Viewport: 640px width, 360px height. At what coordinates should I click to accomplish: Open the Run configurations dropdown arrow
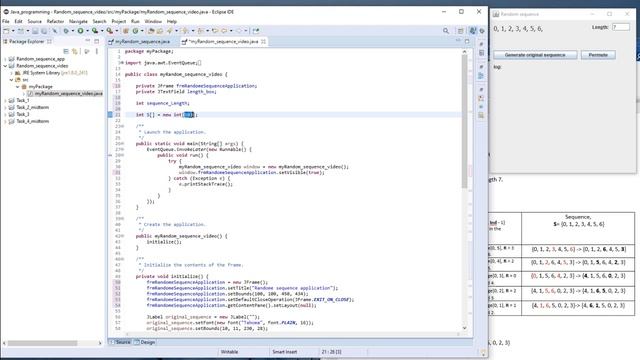[87, 31]
